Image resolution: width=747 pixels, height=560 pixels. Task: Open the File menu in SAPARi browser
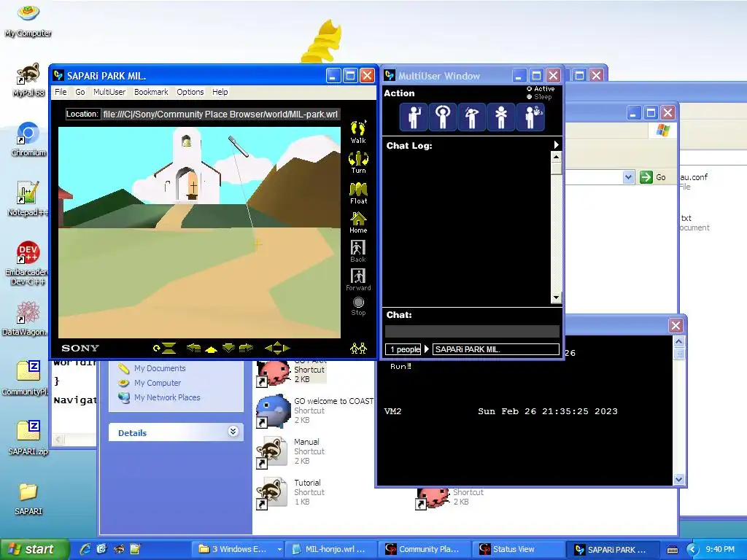point(61,92)
